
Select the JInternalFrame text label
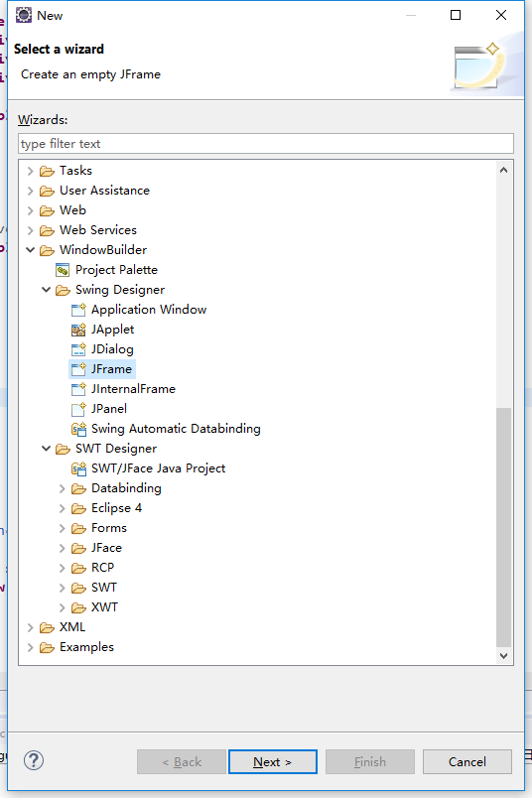(x=133, y=389)
